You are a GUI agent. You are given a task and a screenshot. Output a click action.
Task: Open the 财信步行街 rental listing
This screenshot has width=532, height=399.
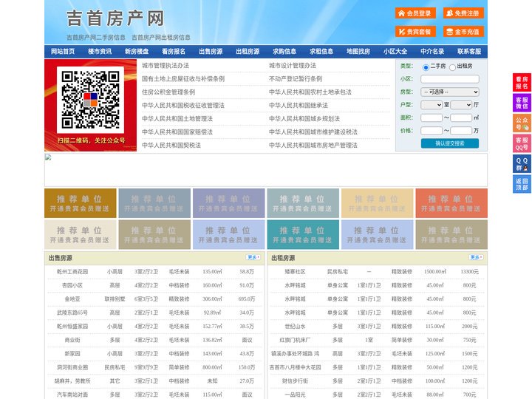click(295, 381)
